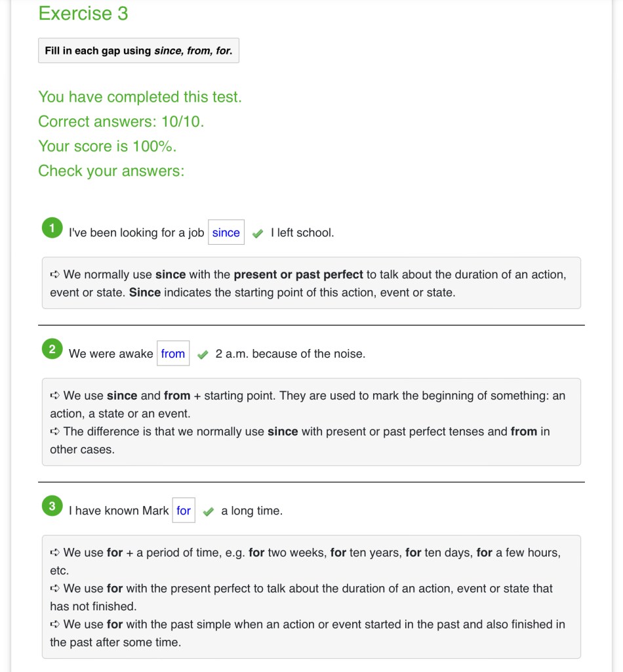Click the green number 2 badge
This screenshot has height=672, width=623.
52,349
